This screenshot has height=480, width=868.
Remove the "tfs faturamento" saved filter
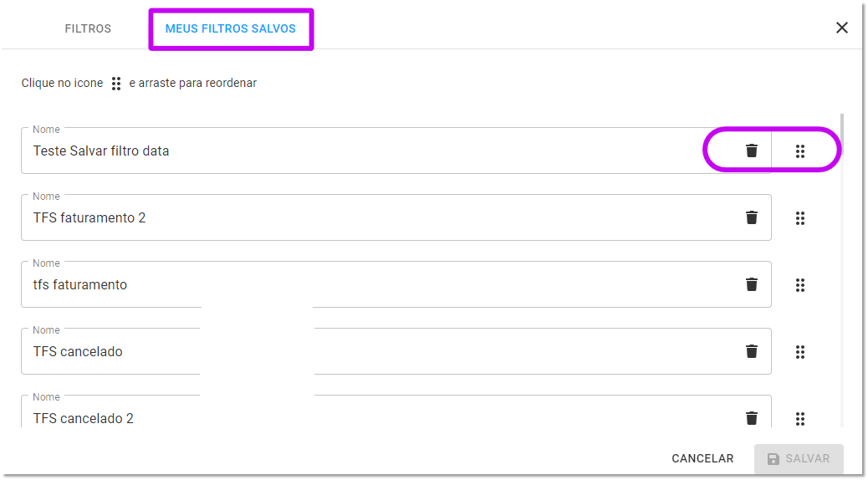[x=751, y=284]
